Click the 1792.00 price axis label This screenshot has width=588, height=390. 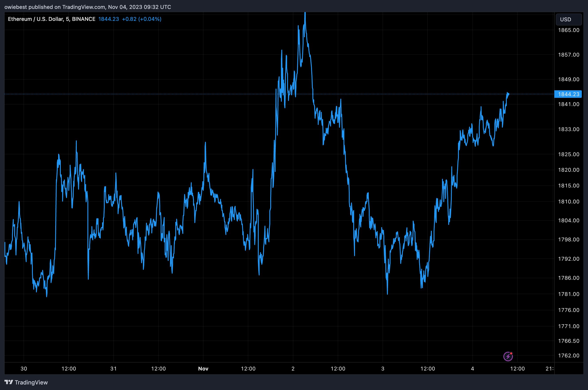569,259
